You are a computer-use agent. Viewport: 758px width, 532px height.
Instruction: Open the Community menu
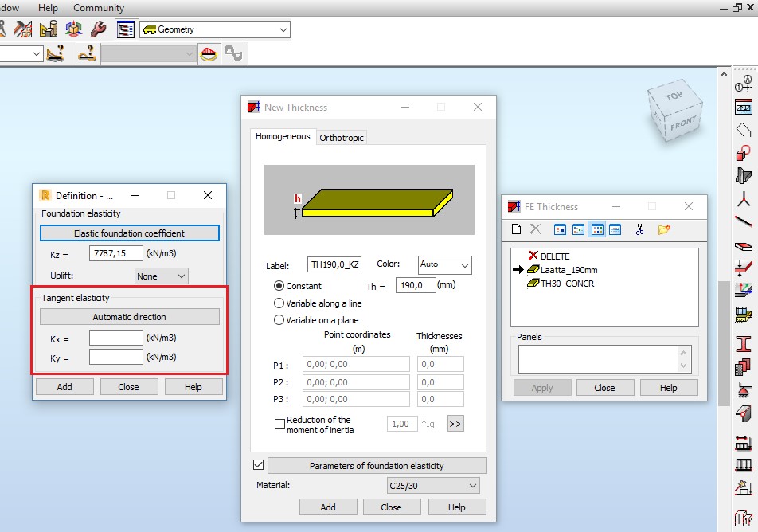98,7
